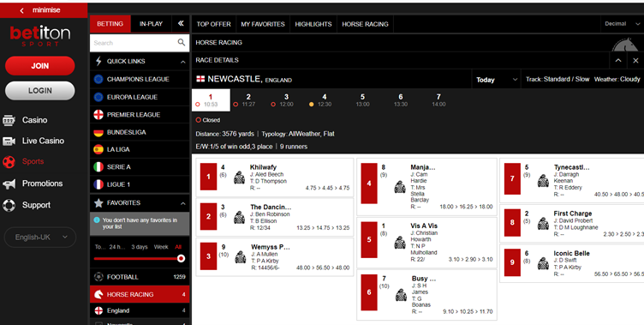
Task: Select race 2 at 11:27
Action: (248, 100)
